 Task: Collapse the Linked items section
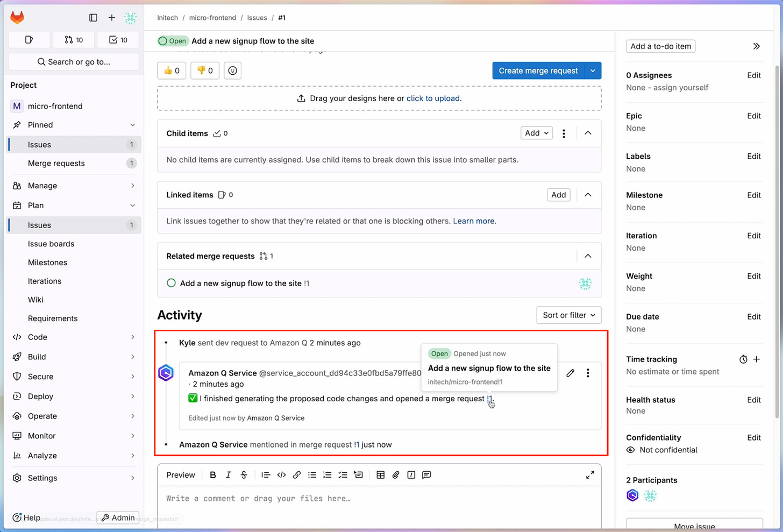[588, 195]
